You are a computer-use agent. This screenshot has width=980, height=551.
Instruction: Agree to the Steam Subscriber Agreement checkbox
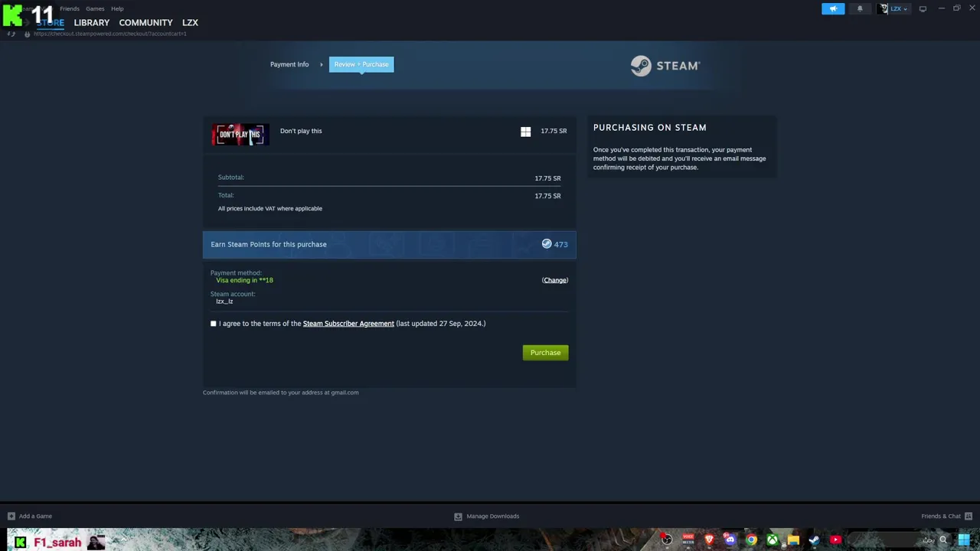[214, 324]
